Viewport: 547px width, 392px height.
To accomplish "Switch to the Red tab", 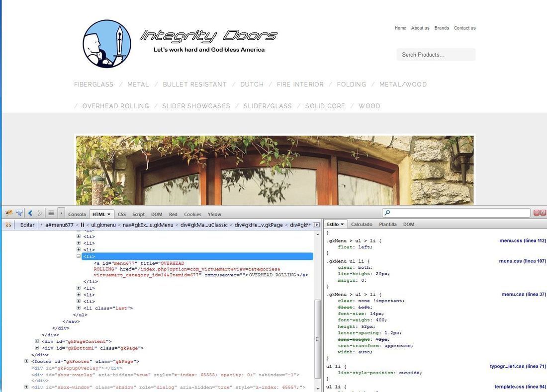I will 173,214.
